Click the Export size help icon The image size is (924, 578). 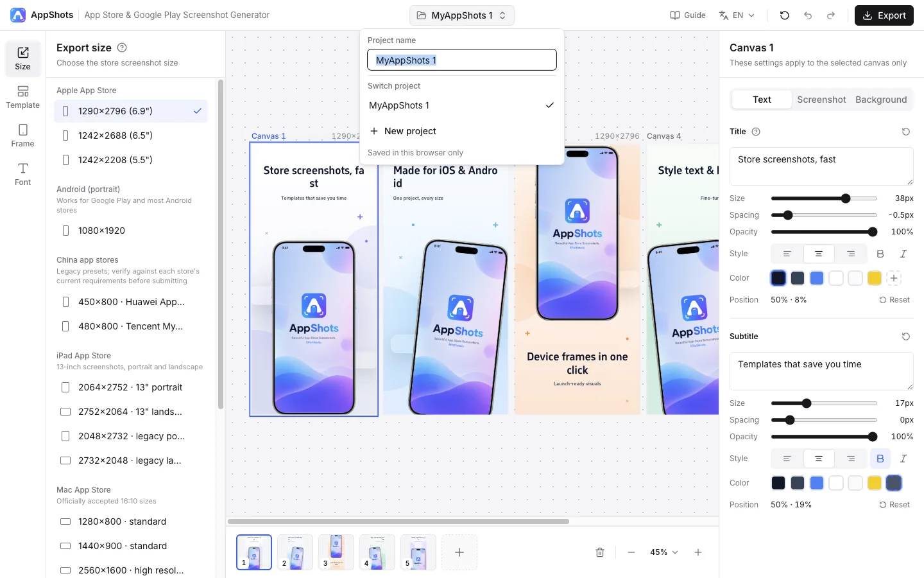[x=122, y=48]
